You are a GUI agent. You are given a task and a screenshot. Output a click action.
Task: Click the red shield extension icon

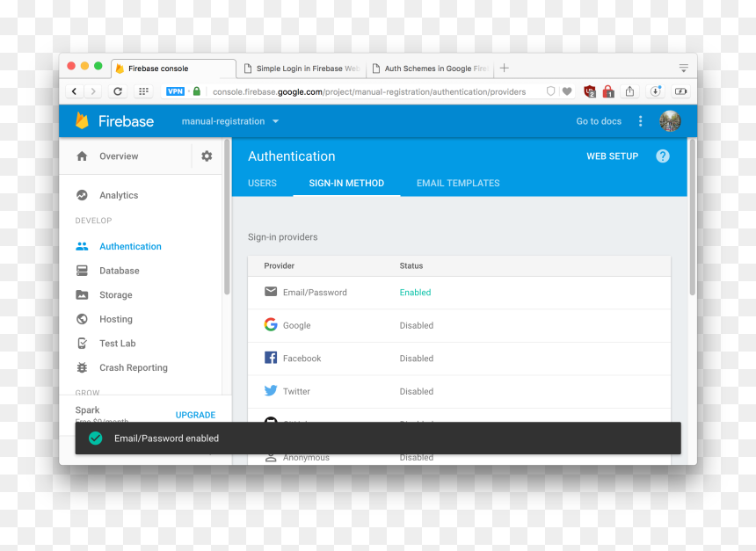coord(590,91)
